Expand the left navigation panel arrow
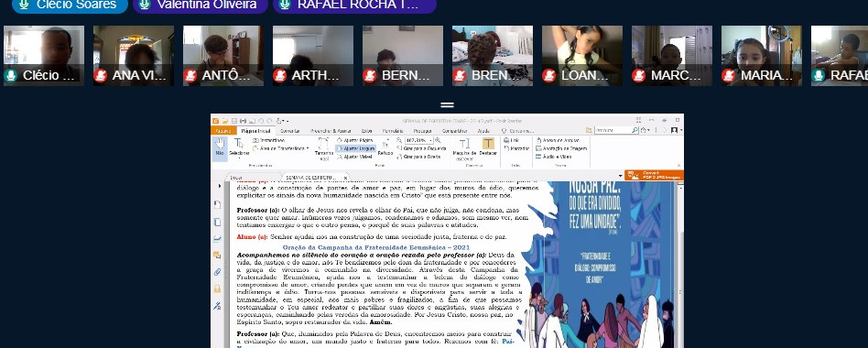The image size is (868, 348). point(219,187)
